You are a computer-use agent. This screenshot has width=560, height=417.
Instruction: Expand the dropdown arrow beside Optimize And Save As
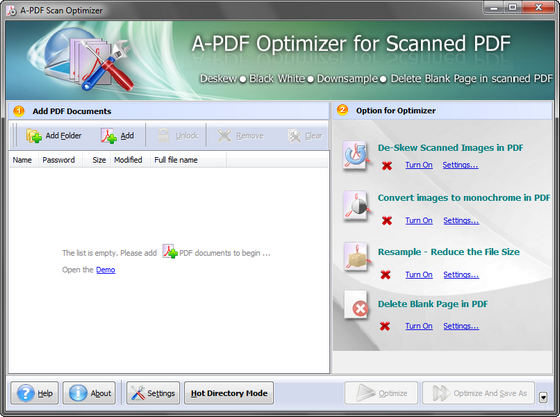543,397
